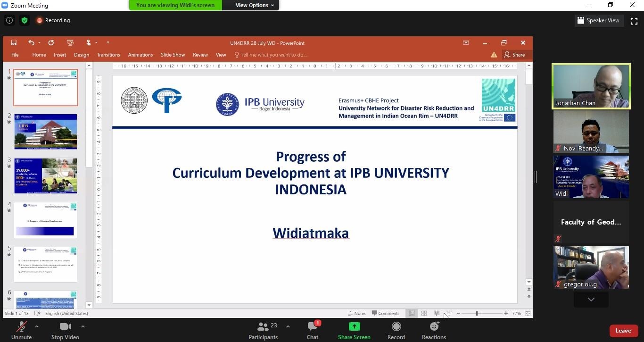Screen dimensions: 644x342
Task: Click the red Leave button
Action: pyautogui.click(x=623, y=331)
